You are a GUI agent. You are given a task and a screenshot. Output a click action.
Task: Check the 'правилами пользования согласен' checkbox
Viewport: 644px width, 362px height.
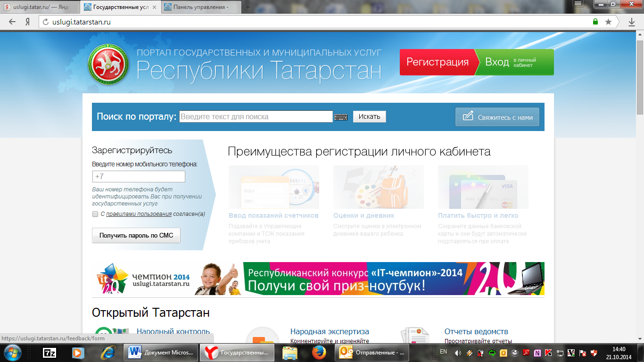pyautogui.click(x=95, y=214)
